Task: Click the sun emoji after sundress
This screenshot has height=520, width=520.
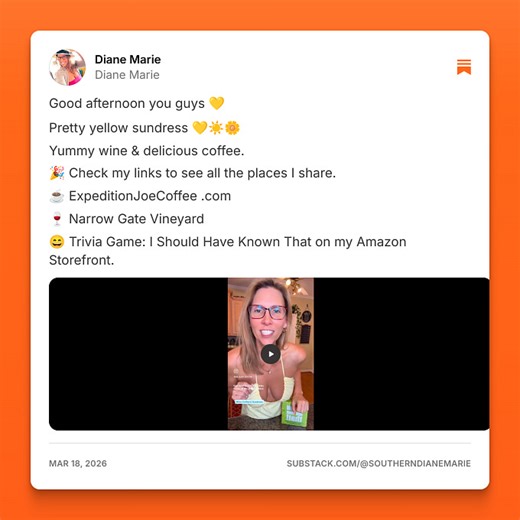Action: [216, 128]
